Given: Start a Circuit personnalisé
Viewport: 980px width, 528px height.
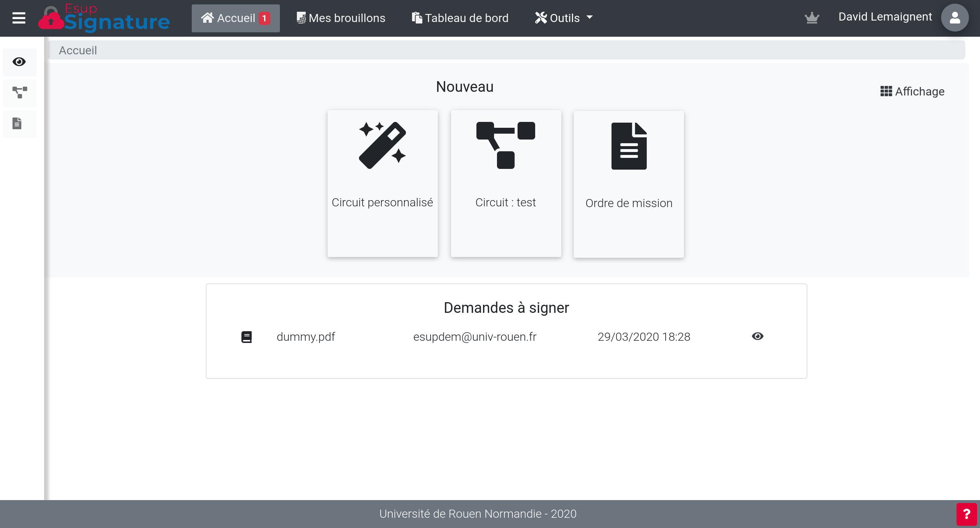Looking at the screenshot, I should point(382,183).
